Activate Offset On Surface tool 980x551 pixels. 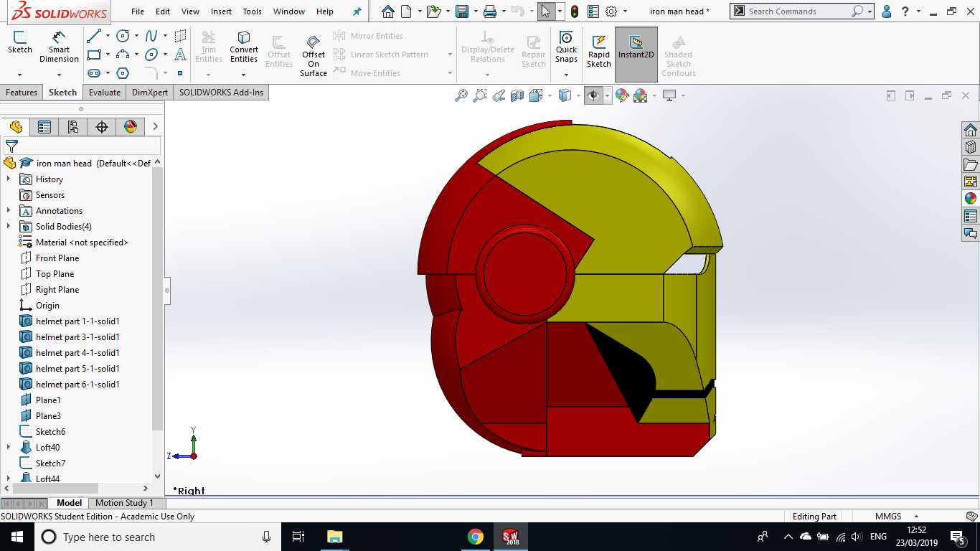click(x=314, y=55)
